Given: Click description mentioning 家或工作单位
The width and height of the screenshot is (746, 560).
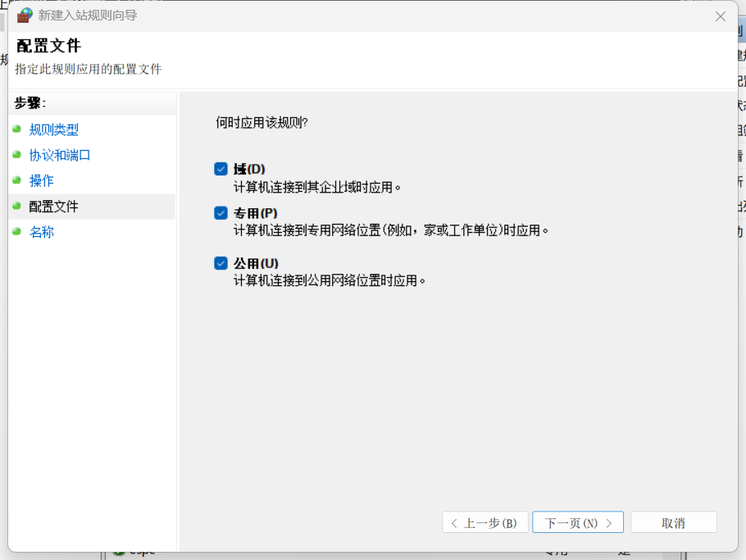Looking at the screenshot, I should (x=390, y=230).
